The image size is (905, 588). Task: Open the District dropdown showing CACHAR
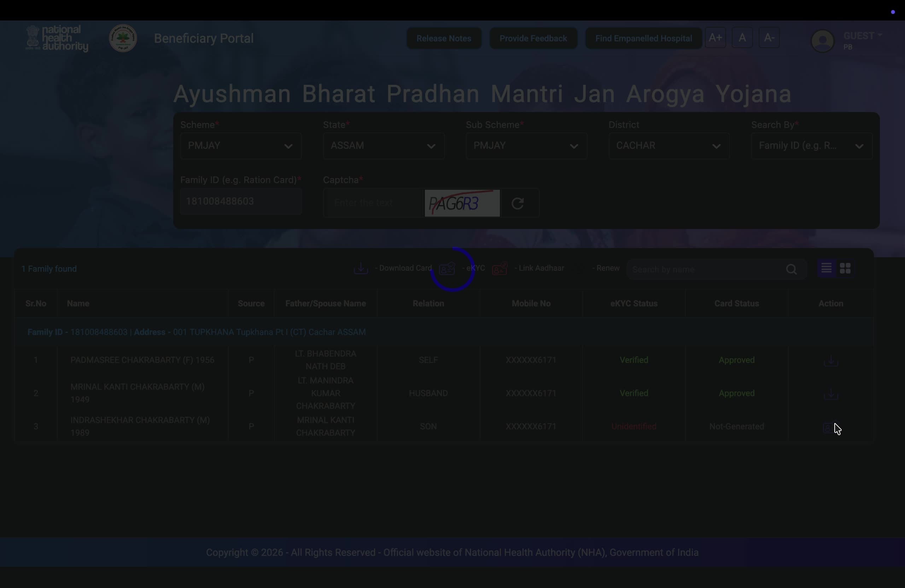[x=669, y=146]
